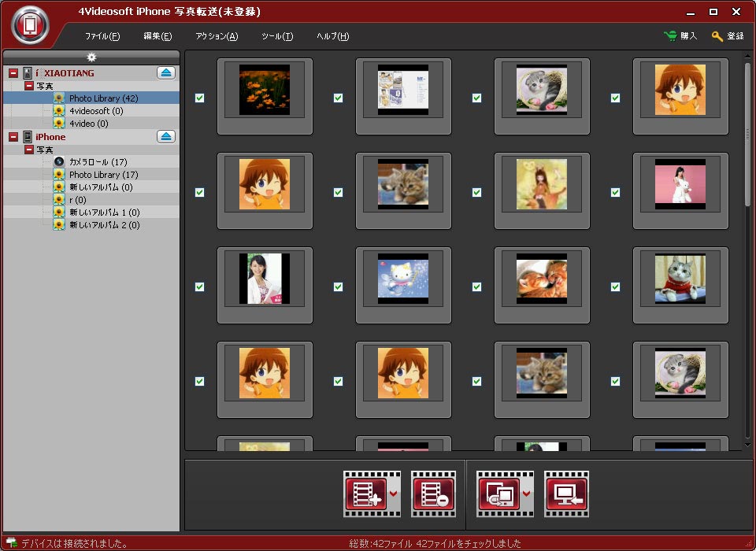
Task: Eject the XIAOTIANG device
Action: [x=165, y=73]
